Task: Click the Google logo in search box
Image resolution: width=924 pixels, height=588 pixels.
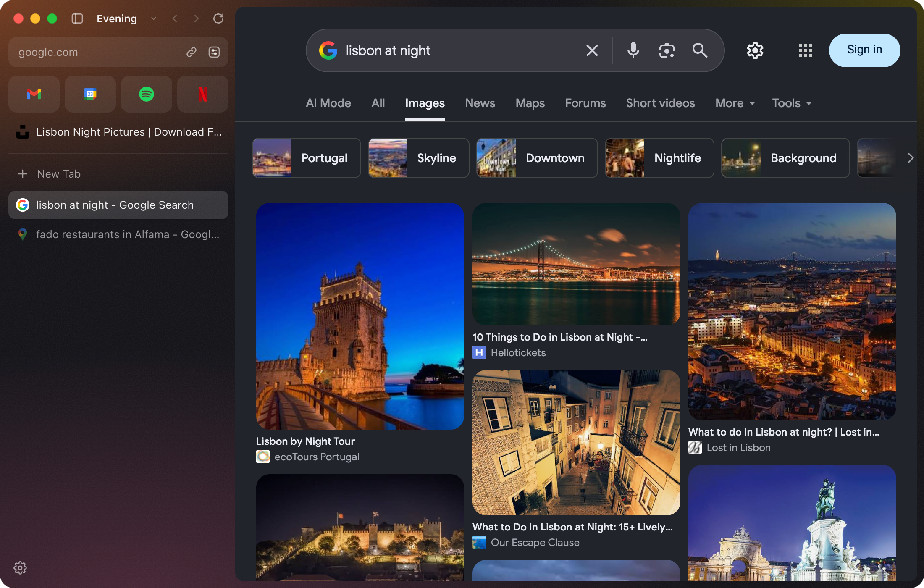Action: pyautogui.click(x=328, y=50)
